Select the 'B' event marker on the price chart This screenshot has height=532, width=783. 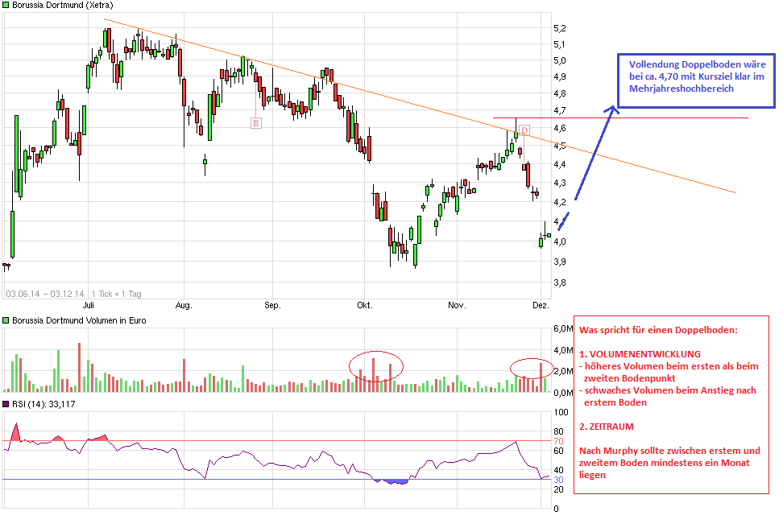click(x=255, y=123)
